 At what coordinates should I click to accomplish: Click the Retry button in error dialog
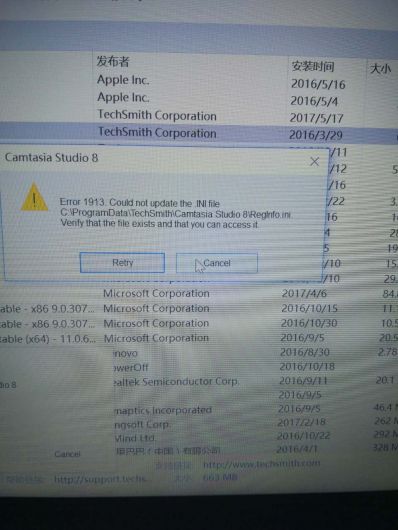(122, 262)
